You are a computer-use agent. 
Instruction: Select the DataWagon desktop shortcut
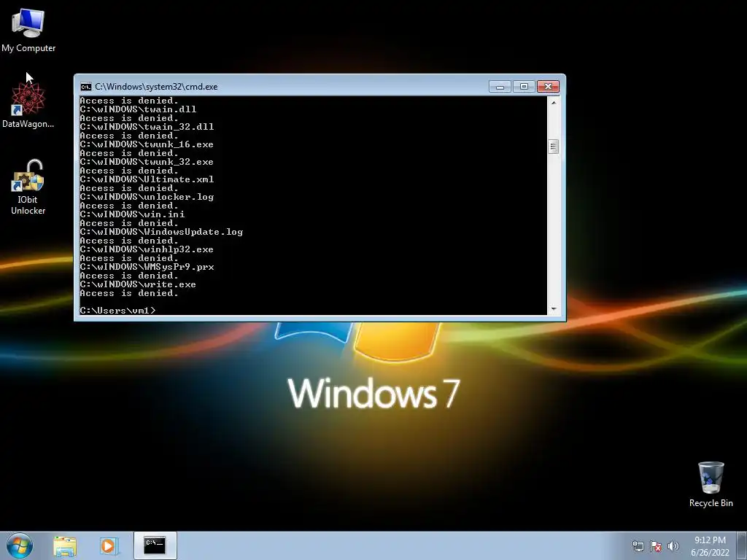coord(28,106)
